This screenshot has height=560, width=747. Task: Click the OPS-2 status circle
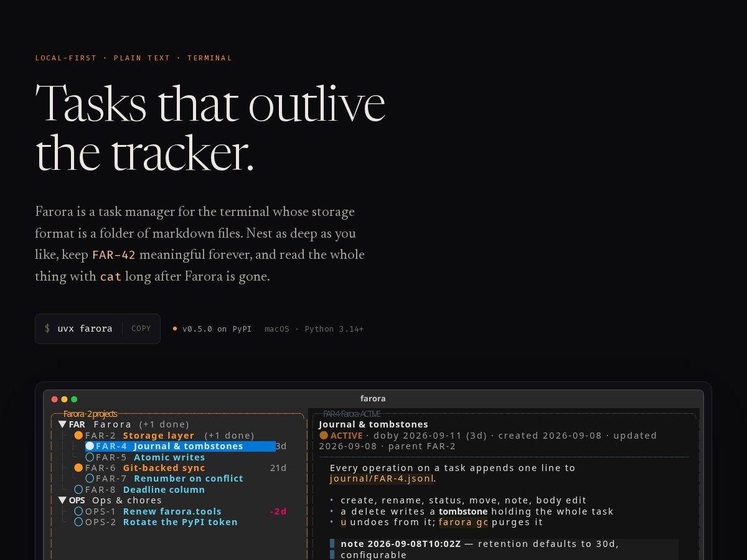pyautogui.click(x=78, y=522)
